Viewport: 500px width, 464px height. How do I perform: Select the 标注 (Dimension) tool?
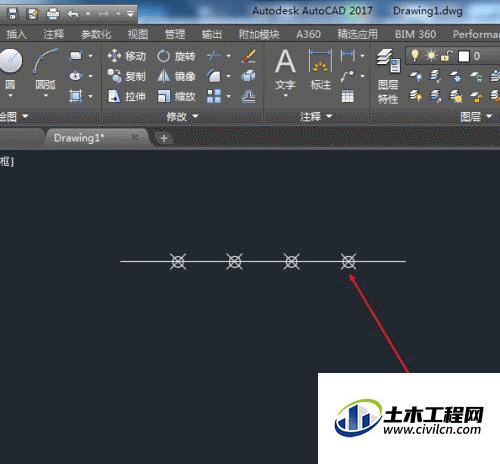coord(320,70)
